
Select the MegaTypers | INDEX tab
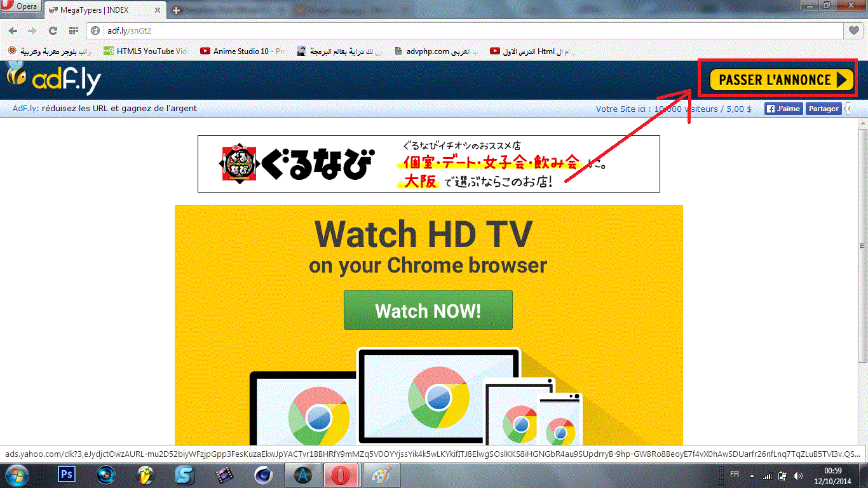point(105,10)
